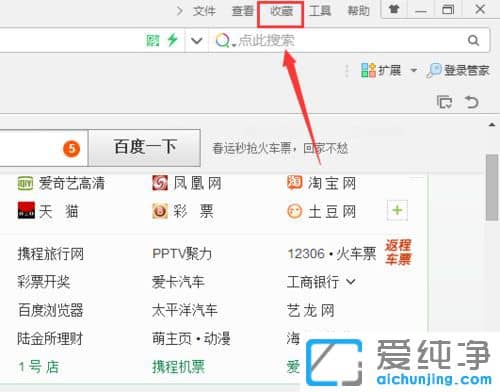Click the magnifier search icon
500x392 pixels.
473,40
